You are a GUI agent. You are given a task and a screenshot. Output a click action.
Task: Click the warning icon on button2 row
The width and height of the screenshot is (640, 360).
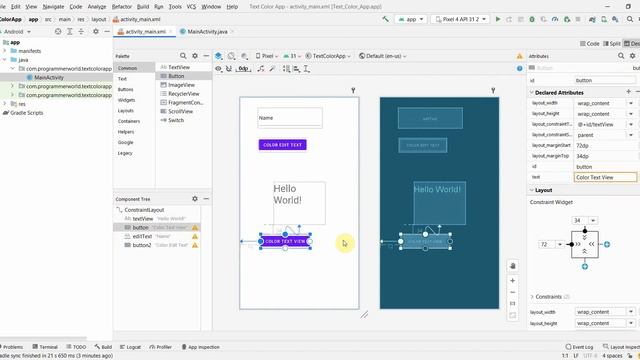(x=195, y=245)
